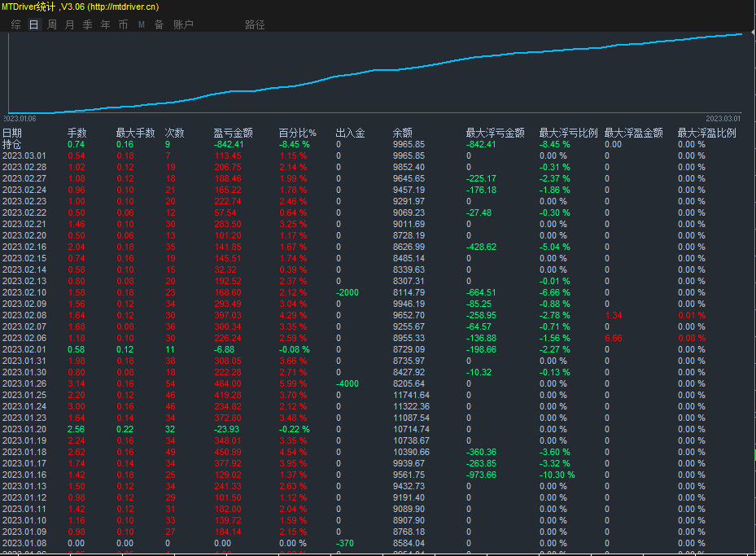Viewport: 756px width, 556px height.
Task: Click the 路径 path button
Action: [255, 24]
